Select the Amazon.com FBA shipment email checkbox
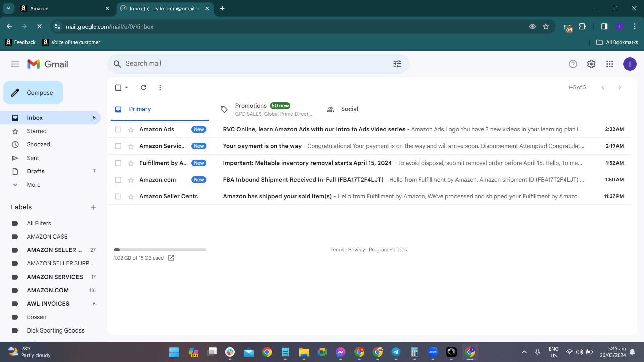644x362 pixels. (x=118, y=180)
